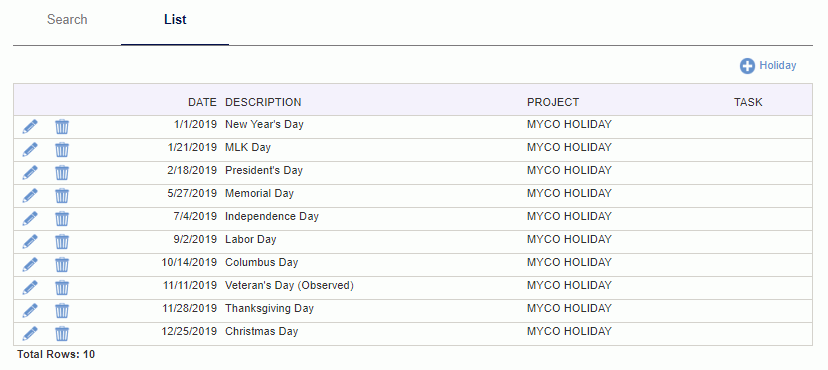Screen dimensions: 828x370
Task: Delete Veteran's Day (Observed) entry
Action: (x=62, y=288)
